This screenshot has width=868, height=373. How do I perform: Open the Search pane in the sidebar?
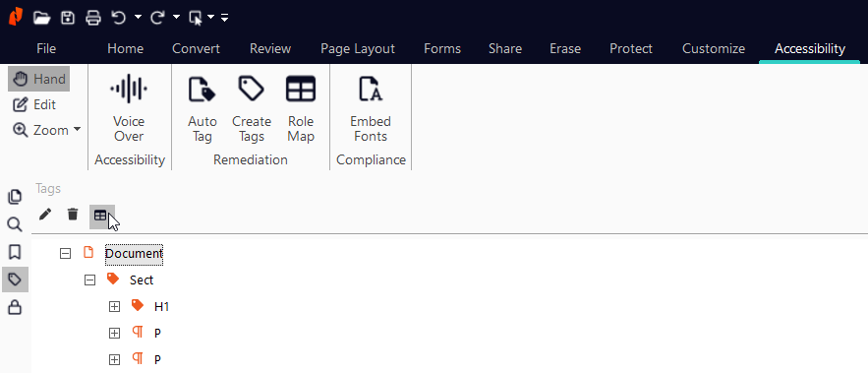point(15,224)
